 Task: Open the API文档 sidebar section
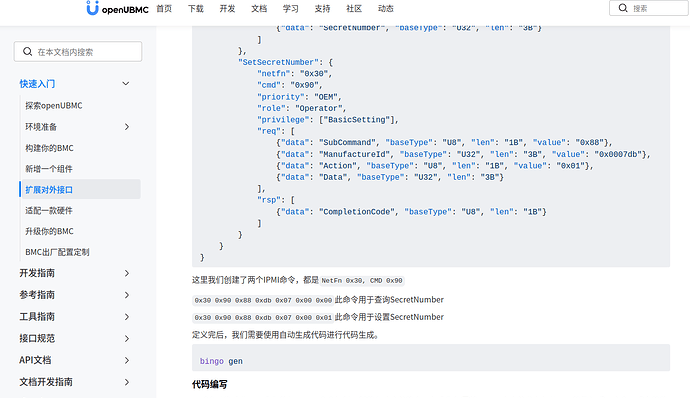coord(35,360)
